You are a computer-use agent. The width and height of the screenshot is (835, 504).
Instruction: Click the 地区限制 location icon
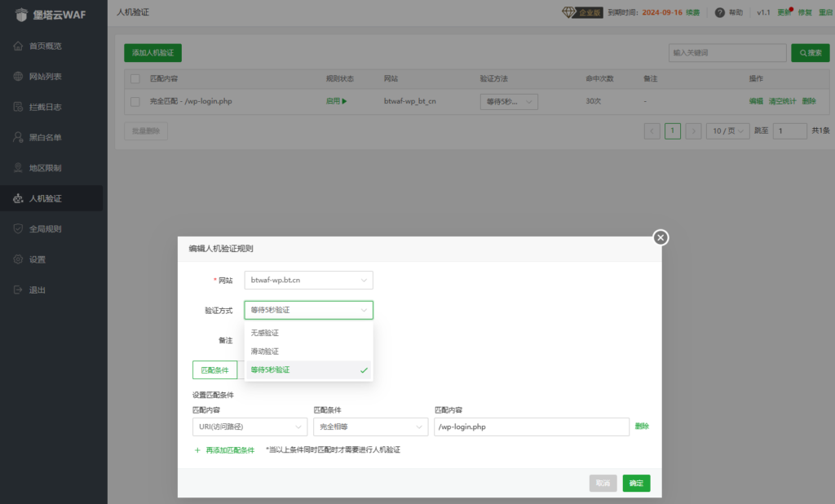[18, 168]
